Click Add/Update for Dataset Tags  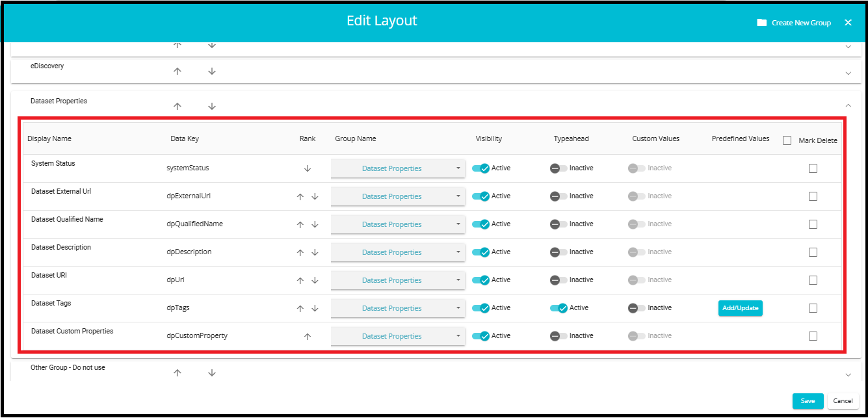[x=740, y=308]
